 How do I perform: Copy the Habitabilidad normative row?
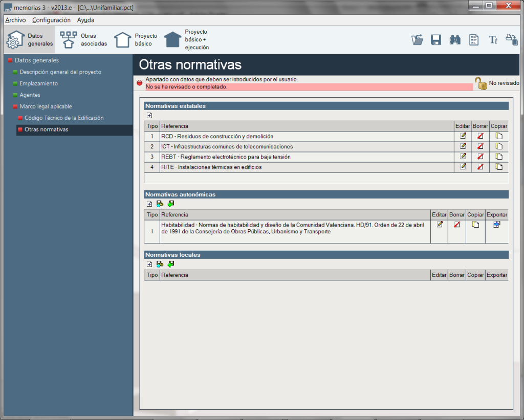point(475,225)
